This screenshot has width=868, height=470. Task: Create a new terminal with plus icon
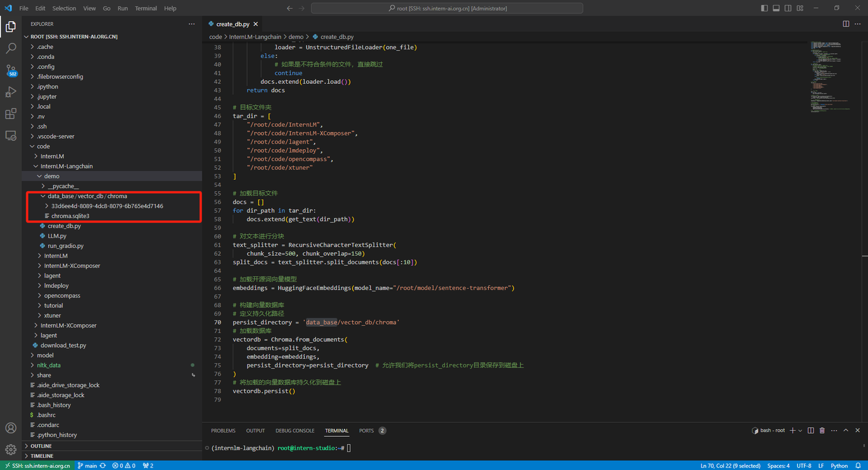pyautogui.click(x=793, y=430)
